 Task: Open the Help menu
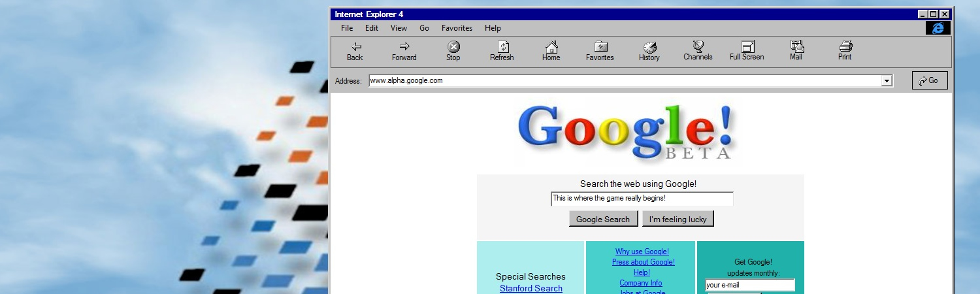tap(493, 28)
